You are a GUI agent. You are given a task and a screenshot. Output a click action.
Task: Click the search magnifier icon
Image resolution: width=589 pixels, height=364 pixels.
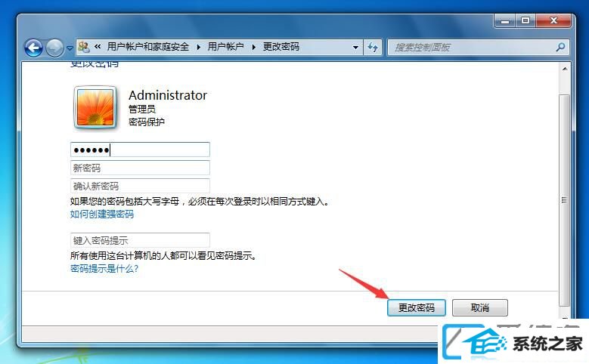560,47
